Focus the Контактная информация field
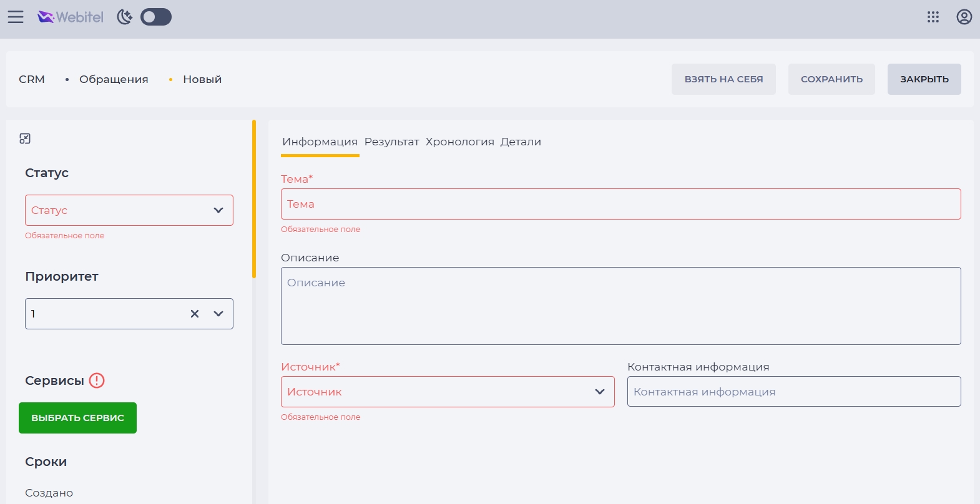 click(x=794, y=392)
